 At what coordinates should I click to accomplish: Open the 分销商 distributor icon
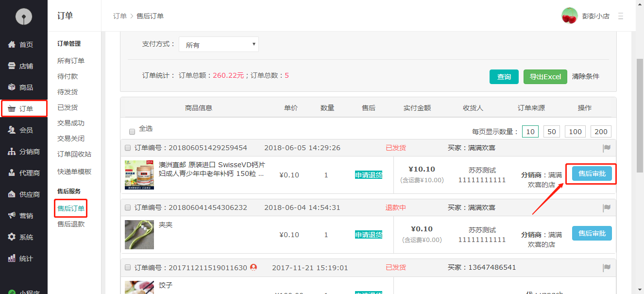click(x=12, y=151)
